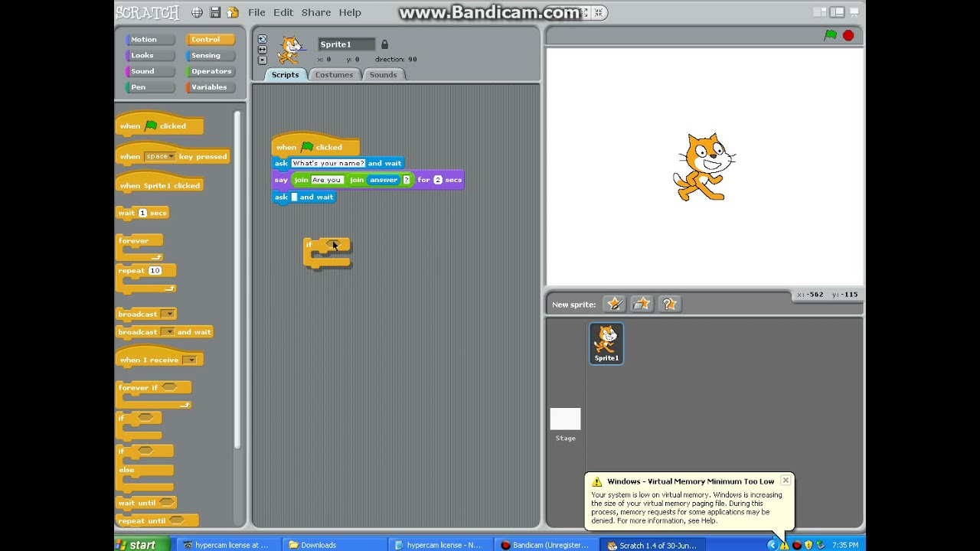Expand hidden system tray icons arrow

point(772,545)
